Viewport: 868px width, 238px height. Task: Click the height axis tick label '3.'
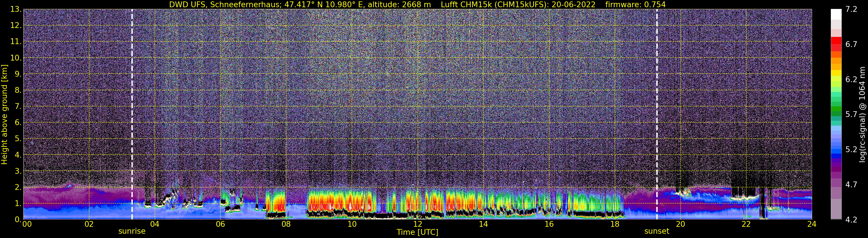(x=18, y=171)
